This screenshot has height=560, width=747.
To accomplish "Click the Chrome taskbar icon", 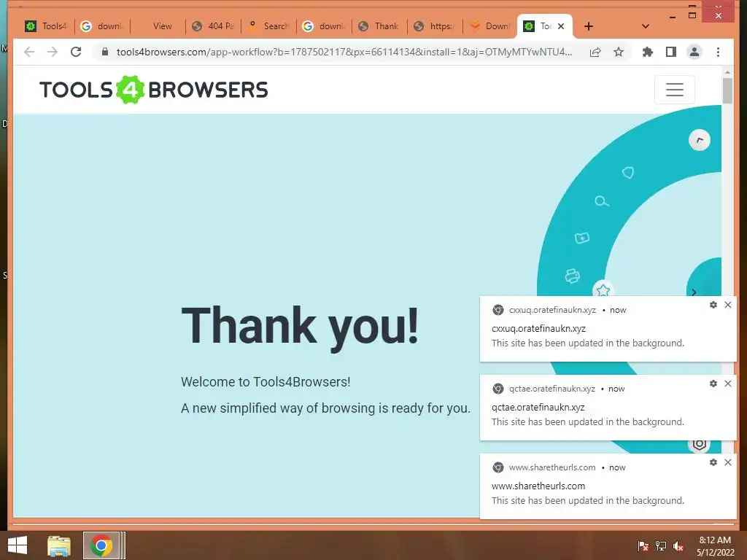I will 101,545.
